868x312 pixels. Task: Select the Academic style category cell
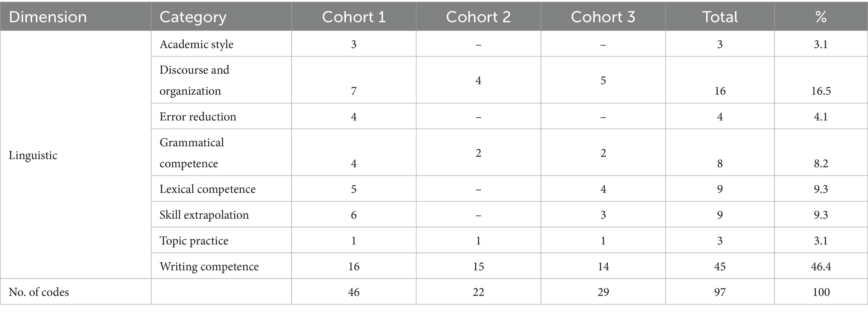click(196, 44)
